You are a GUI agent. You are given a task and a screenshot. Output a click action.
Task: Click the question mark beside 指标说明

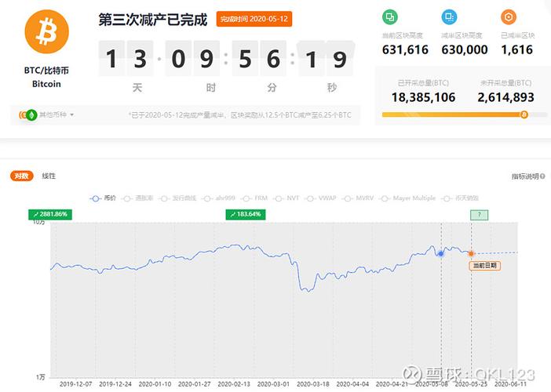(x=542, y=176)
